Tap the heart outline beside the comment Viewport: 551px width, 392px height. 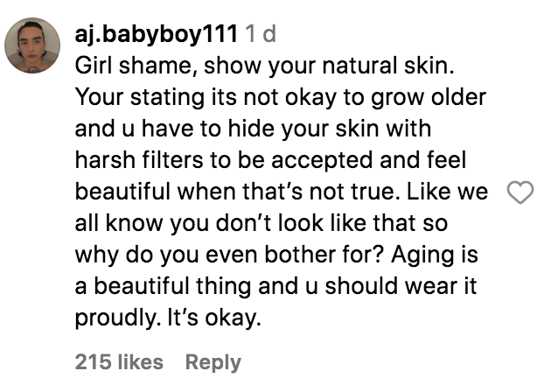[x=520, y=192]
